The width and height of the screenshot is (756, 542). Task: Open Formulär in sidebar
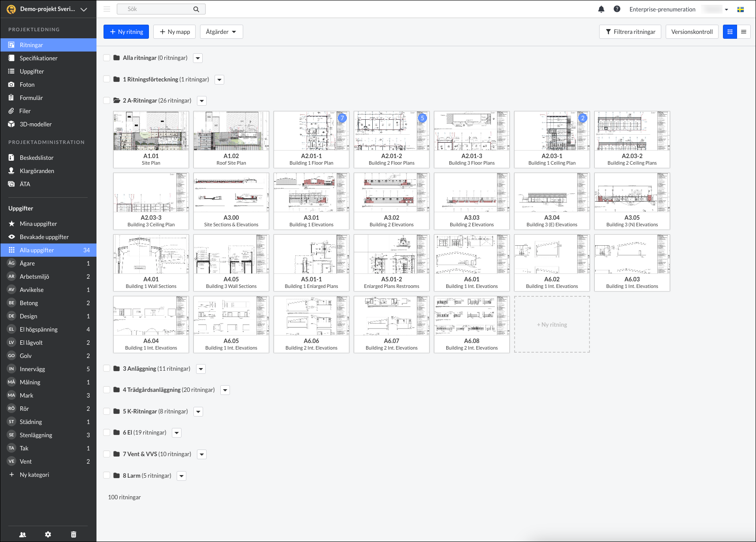[48, 98]
